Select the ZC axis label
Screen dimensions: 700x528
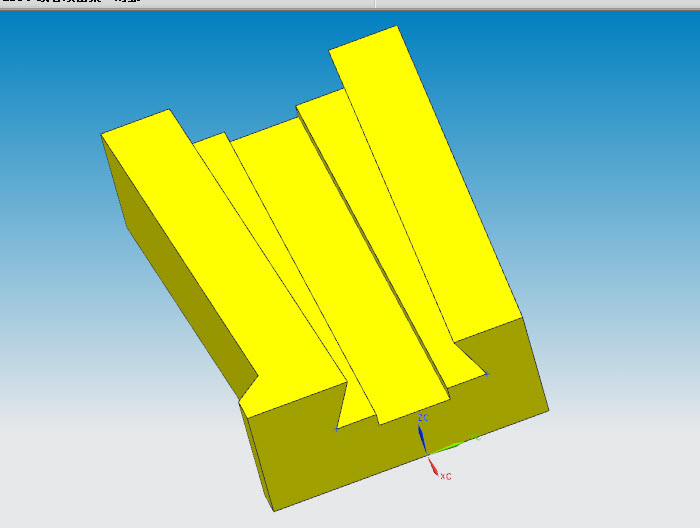pos(423,418)
